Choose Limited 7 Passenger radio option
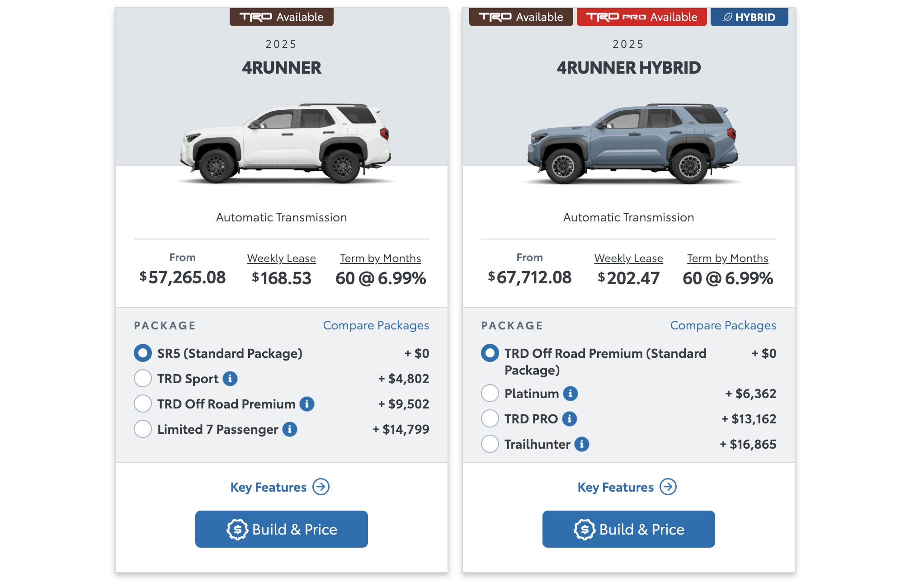 [x=143, y=429]
